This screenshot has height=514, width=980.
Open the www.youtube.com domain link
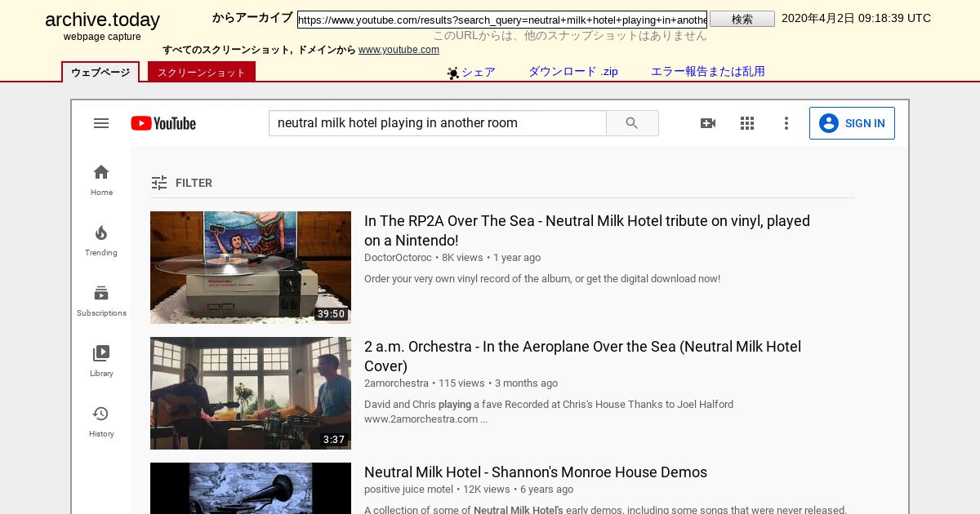click(x=399, y=50)
